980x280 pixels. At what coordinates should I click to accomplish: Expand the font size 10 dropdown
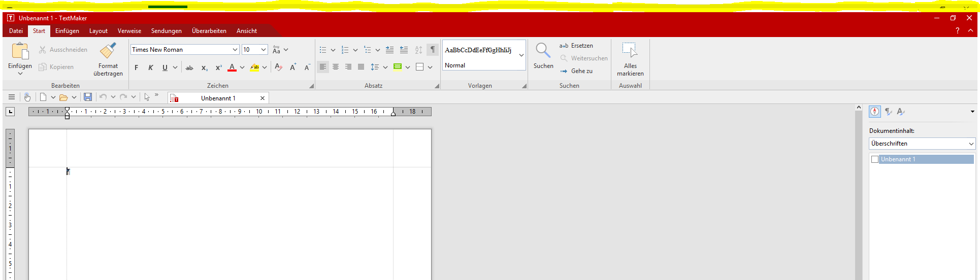click(x=264, y=50)
